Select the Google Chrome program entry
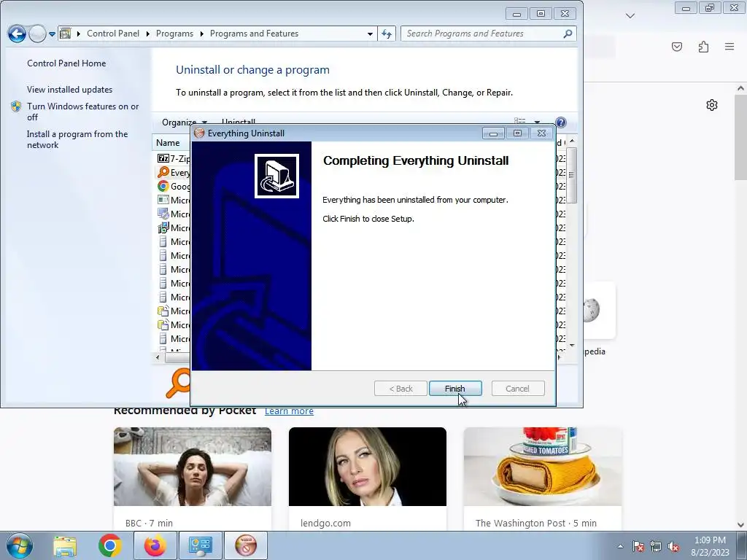 174,186
